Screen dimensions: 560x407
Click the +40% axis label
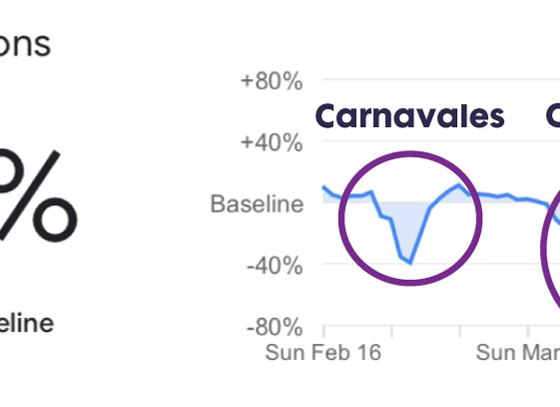pyautogui.click(x=272, y=143)
